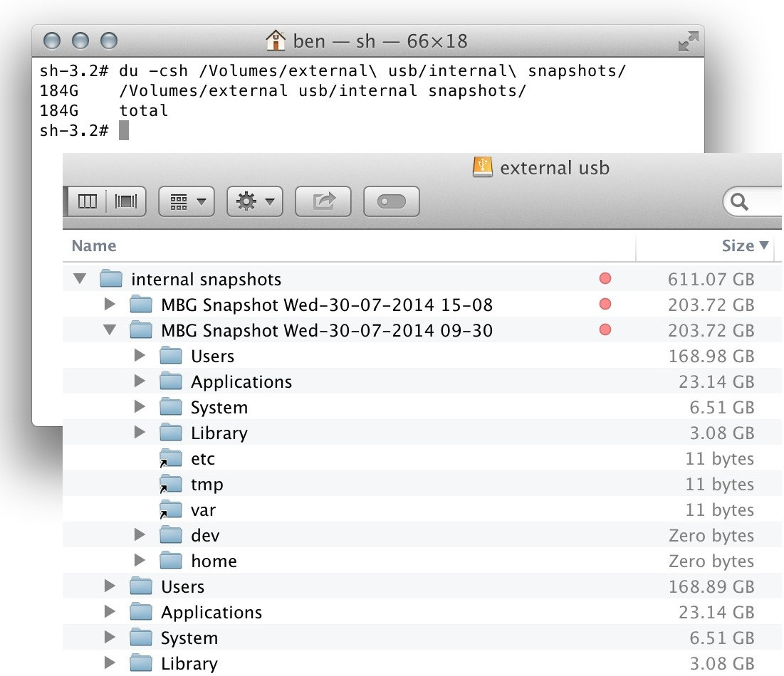Click the Finder search field

tap(753, 202)
